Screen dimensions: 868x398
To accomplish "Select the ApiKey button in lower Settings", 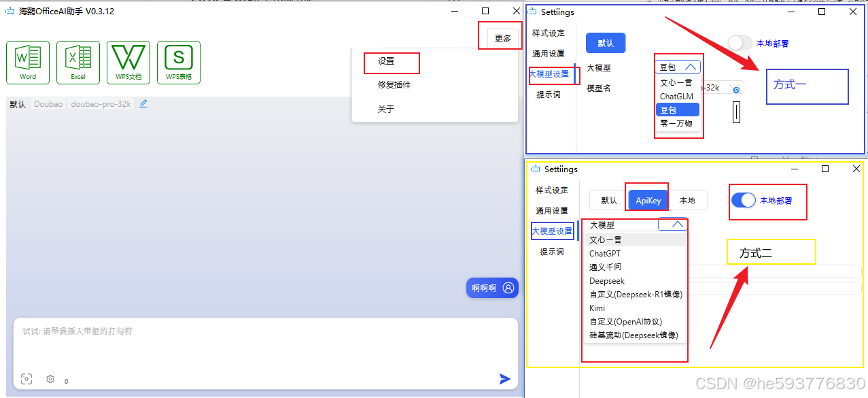I will click(x=646, y=199).
